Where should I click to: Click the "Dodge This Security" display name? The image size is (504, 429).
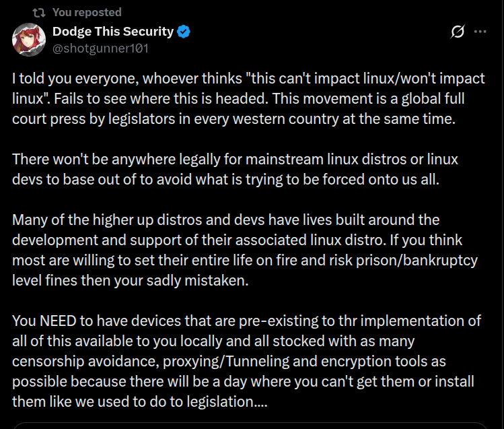(x=113, y=32)
